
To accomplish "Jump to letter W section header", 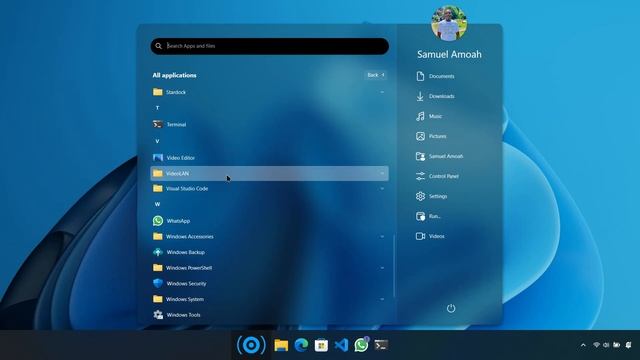I will 158,204.
